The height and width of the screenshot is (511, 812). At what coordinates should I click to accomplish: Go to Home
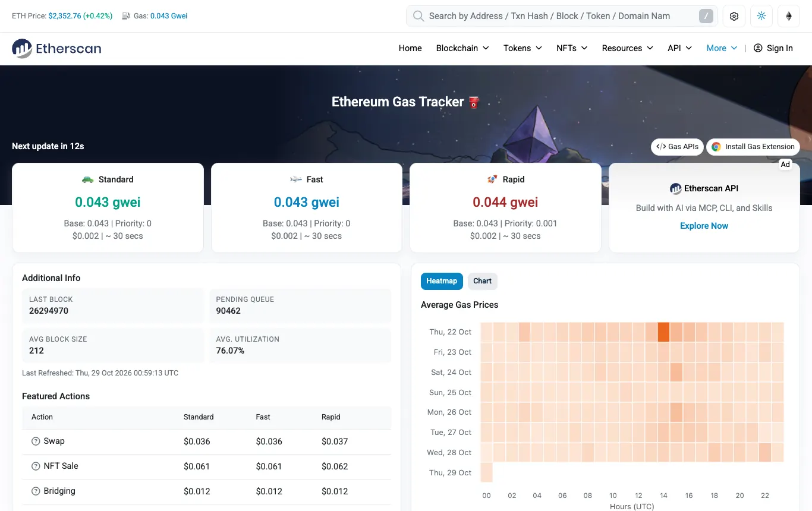tap(410, 48)
